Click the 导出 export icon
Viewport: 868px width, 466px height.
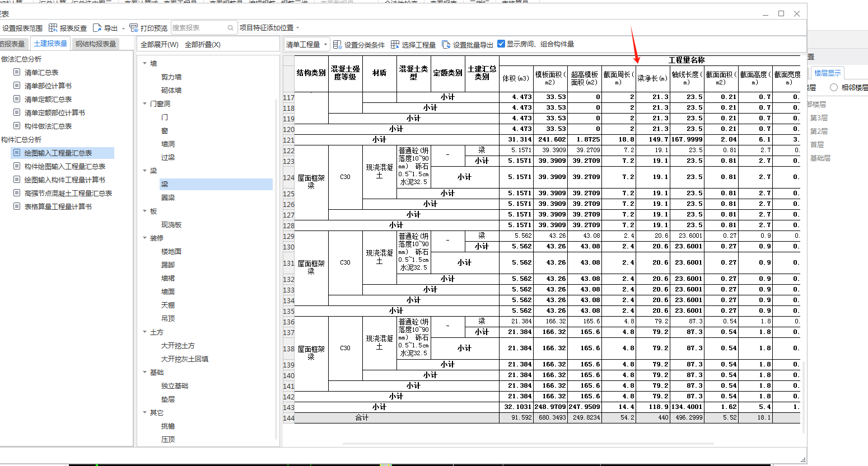pyautogui.click(x=97, y=27)
